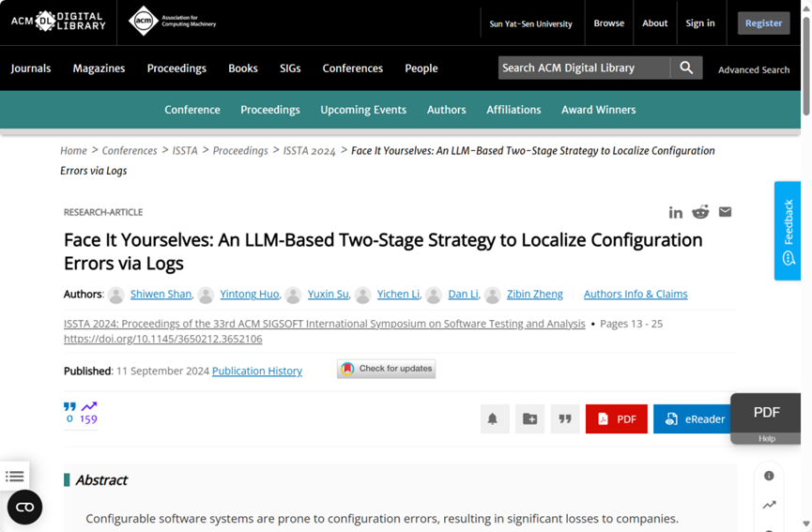Open the Feedback side tab
This screenshot has height=532, width=812.
[787, 231]
